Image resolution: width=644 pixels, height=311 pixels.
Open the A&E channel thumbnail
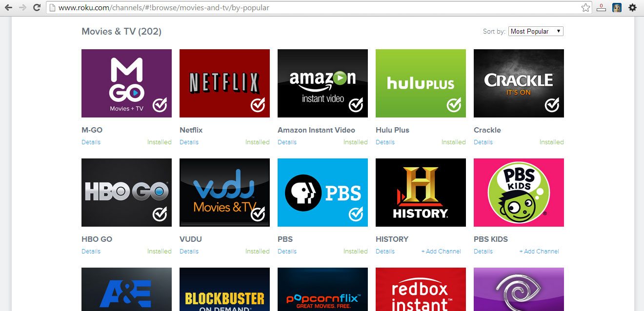126,289
